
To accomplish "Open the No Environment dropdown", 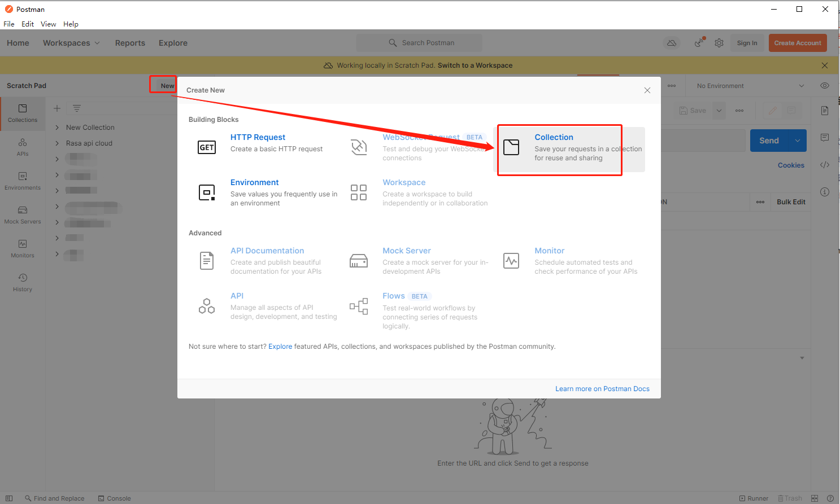I will pyautogui.click(x=750, y=86).
